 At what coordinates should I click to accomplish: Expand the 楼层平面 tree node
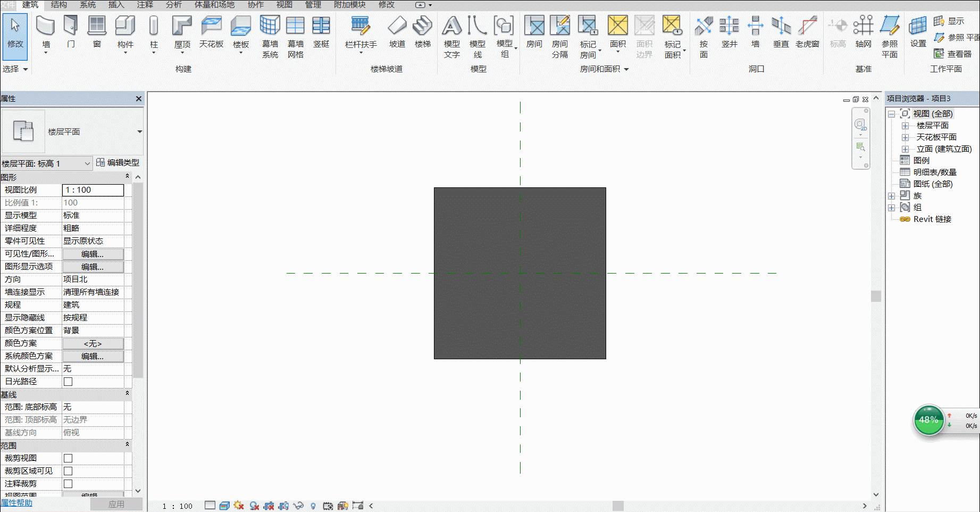click(905, 126)
